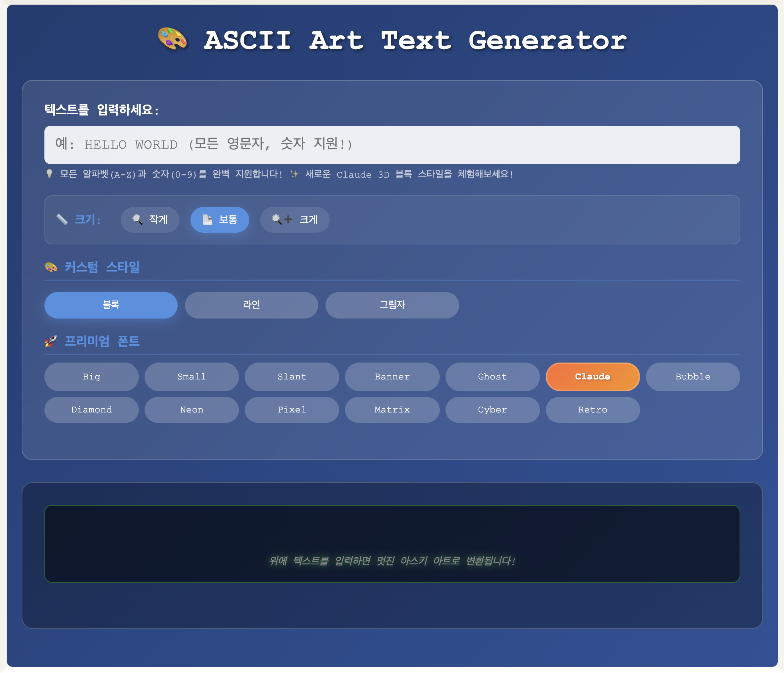
Task: Pick the Big premium font
Action: (91, 377)
